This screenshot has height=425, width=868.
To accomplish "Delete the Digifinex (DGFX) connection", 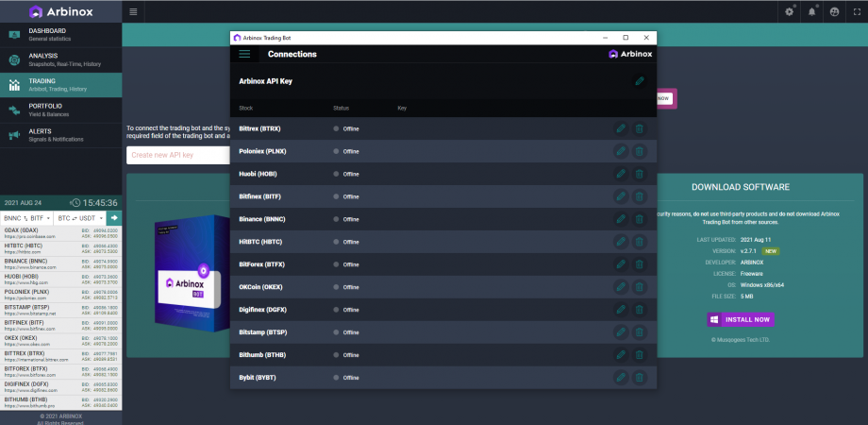I will 640,310.
